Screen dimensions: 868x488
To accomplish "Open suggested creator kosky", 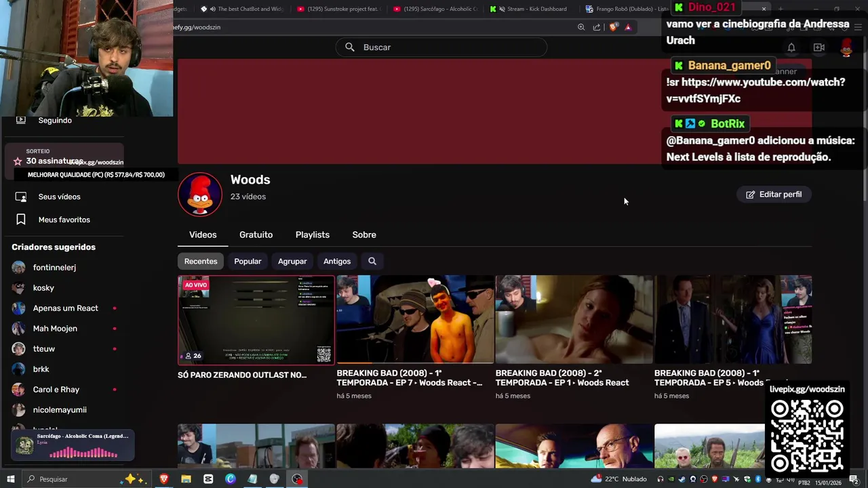I will coord(43,288).
